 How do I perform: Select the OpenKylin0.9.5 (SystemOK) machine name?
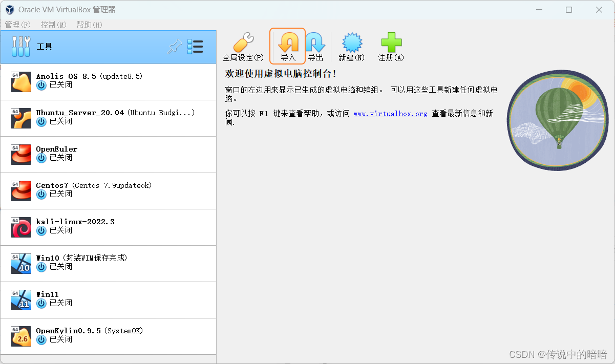pyautogui.click(x=90, y=331)
